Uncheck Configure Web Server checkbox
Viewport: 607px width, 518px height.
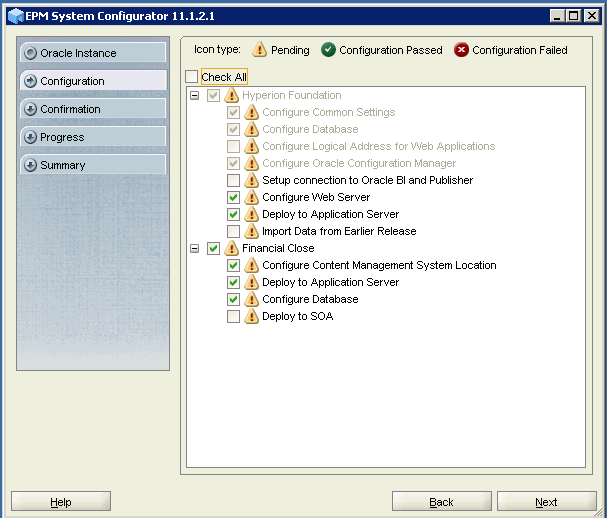(x=233, y=197)
